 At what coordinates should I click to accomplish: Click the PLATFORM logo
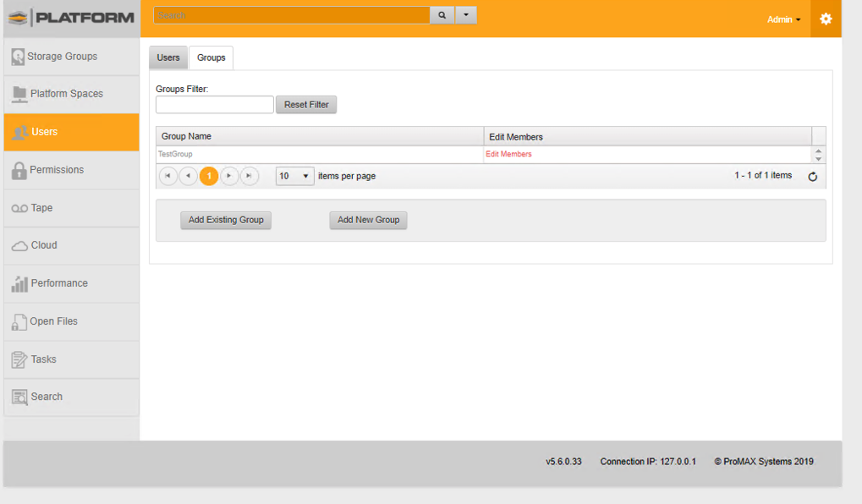click(71, 18)
